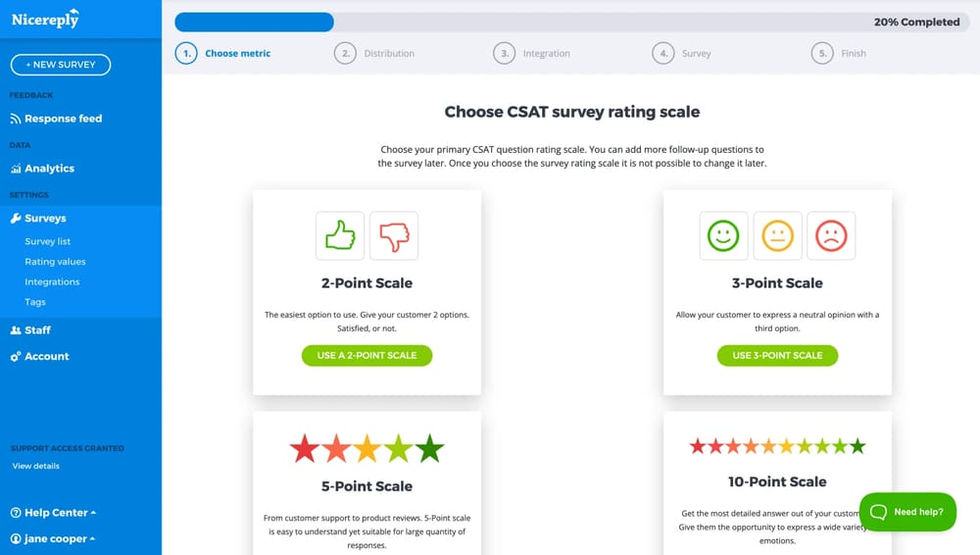Open the Need help? chat widget
980x555 pixels.
click(x=907, y=512)
